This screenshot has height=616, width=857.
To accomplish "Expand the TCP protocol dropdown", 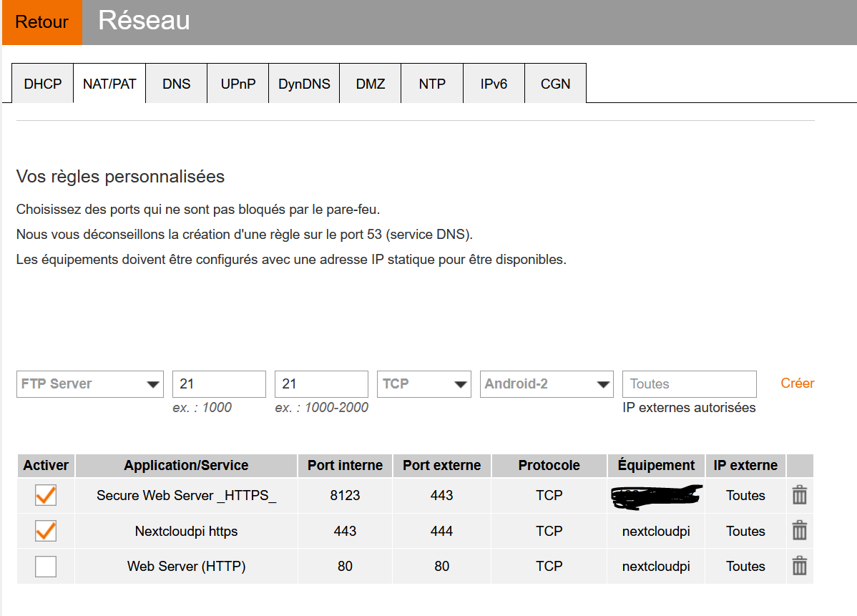I will click(x=423, y=384).
